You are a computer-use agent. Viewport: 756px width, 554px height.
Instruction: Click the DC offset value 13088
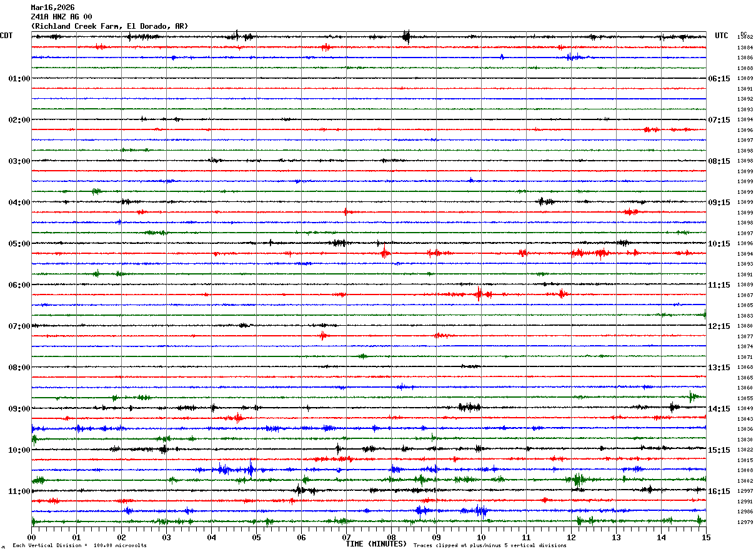coord(745,68)
